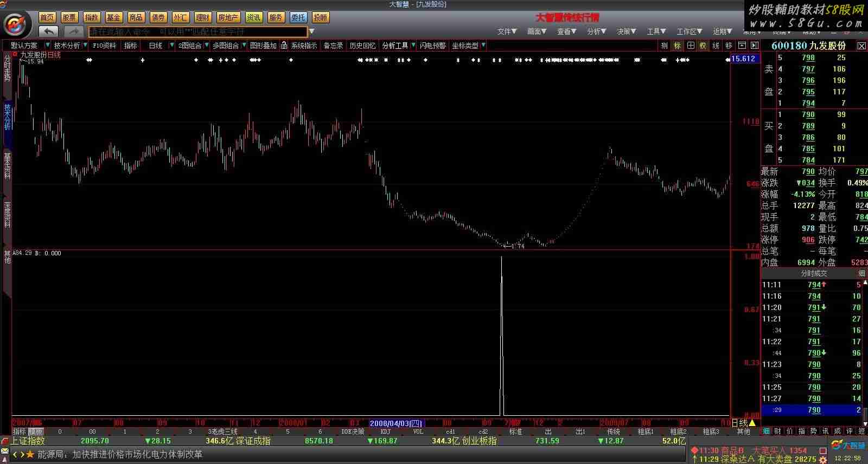Viewport: 868px width, 464px height.
Task: Click 历史回忆 in the toolbar
Action: (362, 46)
